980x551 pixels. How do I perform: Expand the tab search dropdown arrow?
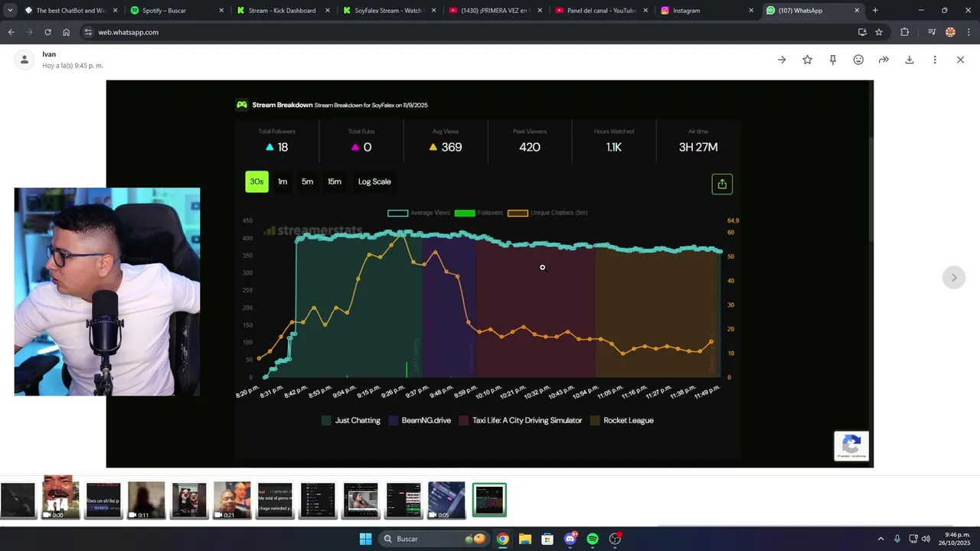pyautogui.click(x=10, y=11)
